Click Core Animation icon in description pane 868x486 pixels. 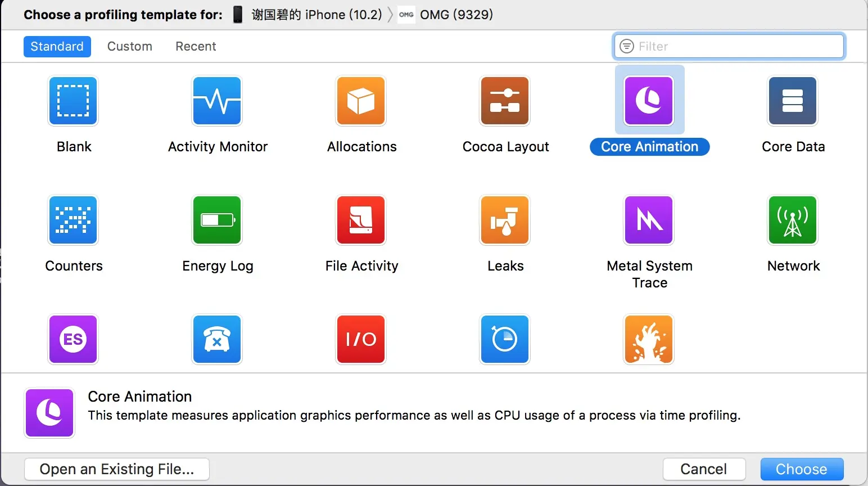coord(49,413)
